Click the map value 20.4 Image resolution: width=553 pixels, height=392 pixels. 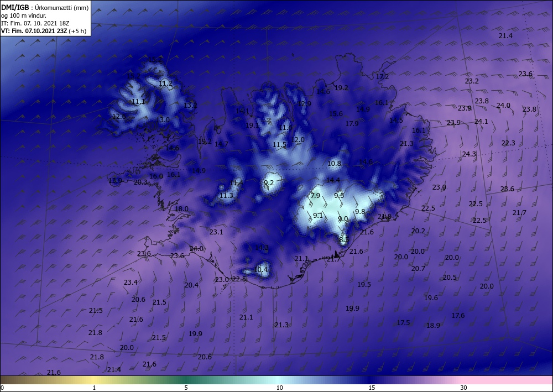coord(191,285)
